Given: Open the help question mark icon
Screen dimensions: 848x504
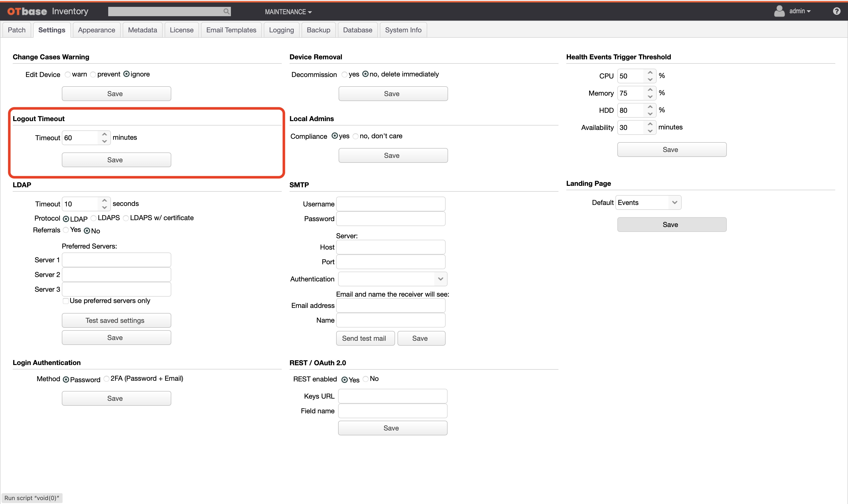Looking at the screenshot, I should [x=836, y=11].
